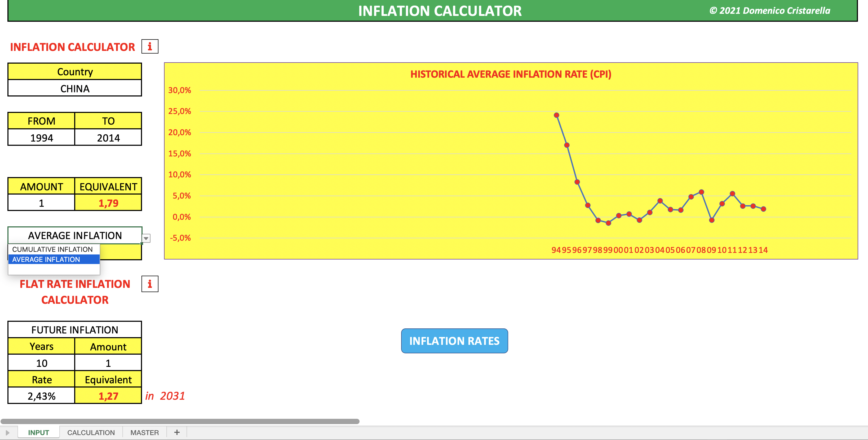Click the green INFLATION CALCULATOR title banner

pos(432,11)
